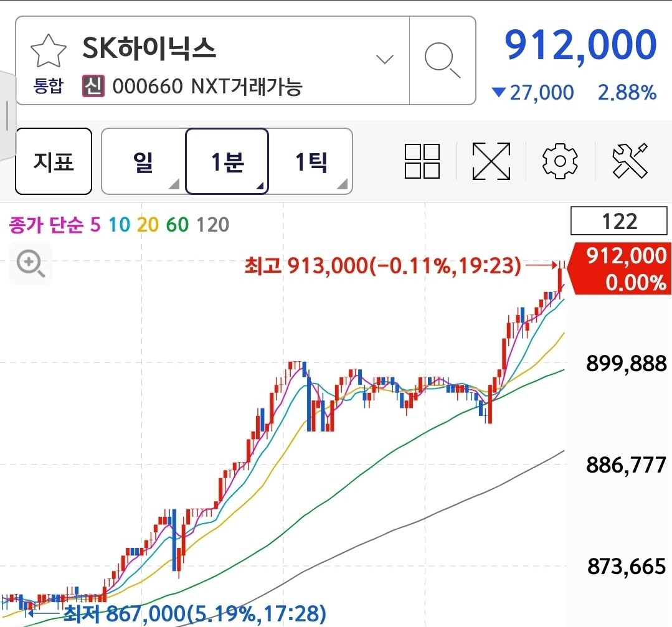Expand the stock selector chevron
The image size is (672, 627).
click(384, 59)
